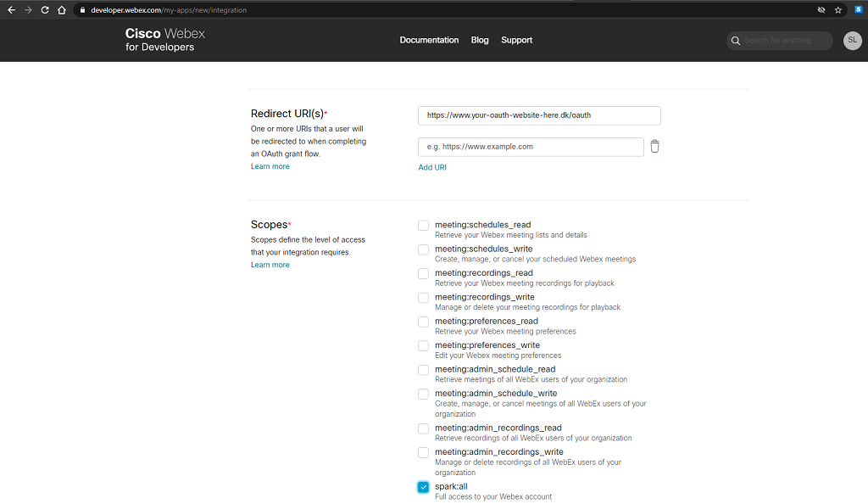Click the search magnifier icon
The image size is (868, 504).
pos(735,41)
